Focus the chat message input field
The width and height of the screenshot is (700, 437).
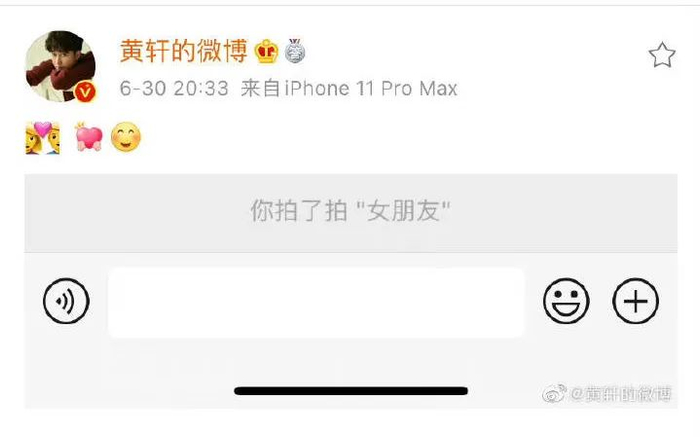coord(316,302)
